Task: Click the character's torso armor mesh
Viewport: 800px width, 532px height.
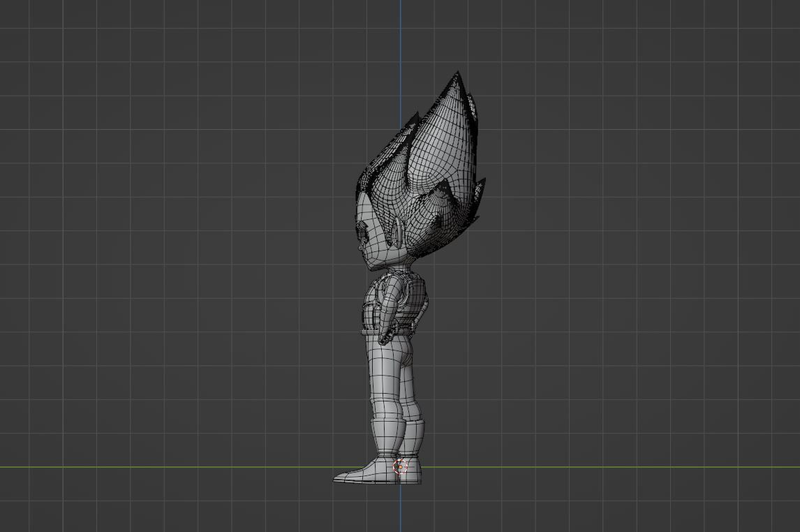Action: [396, 301]
